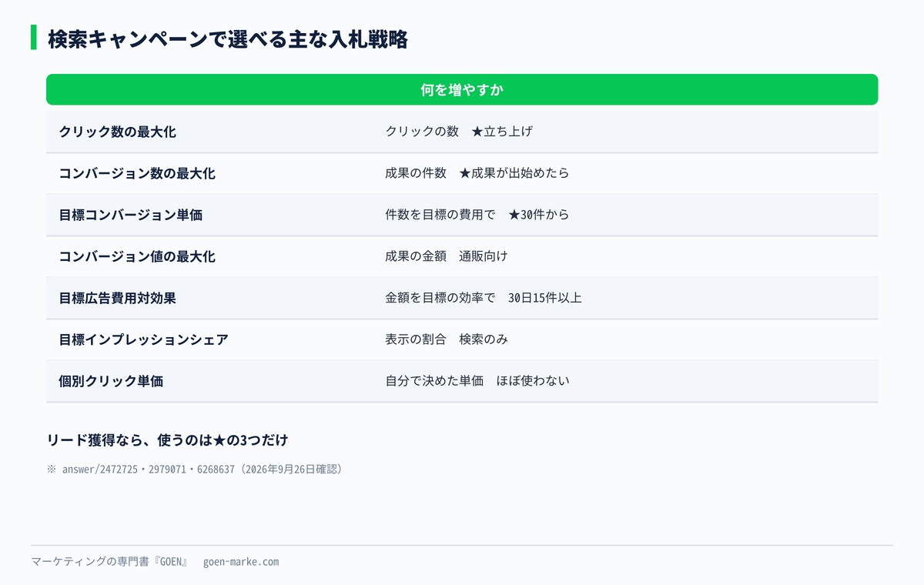Click the cell '自分で決めた単価 ほぼ使わない'

coord(477,381)
